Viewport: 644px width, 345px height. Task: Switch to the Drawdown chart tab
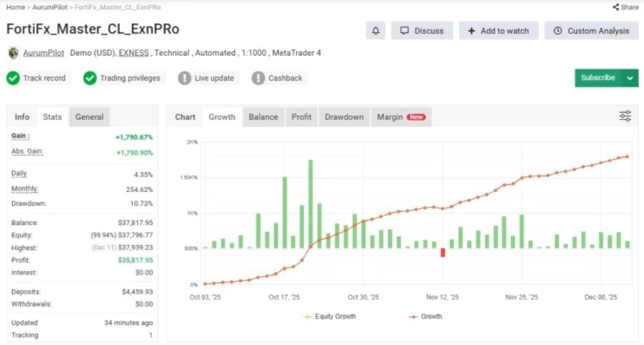click(x=344, y=117)
